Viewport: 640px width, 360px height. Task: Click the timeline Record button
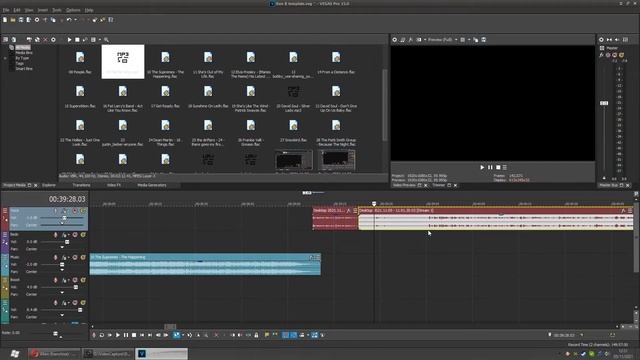[x=94, y=335]
